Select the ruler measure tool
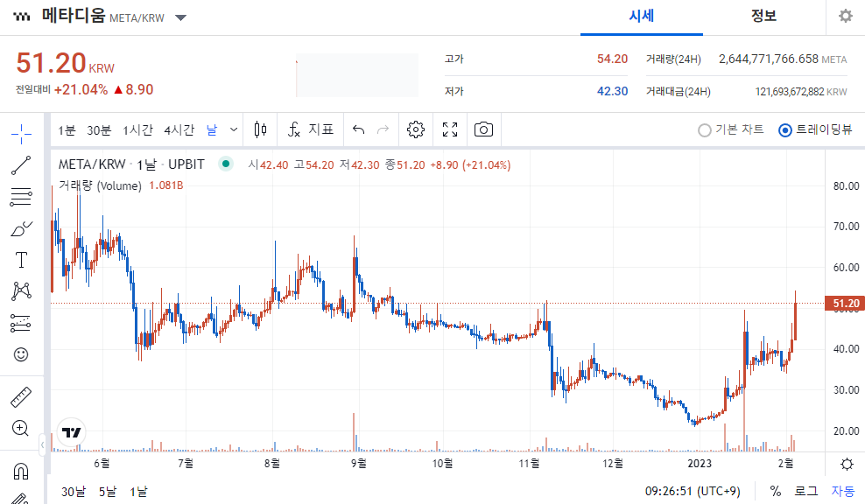The height and width of the screenshot is (504, 865). coord(21,397)
